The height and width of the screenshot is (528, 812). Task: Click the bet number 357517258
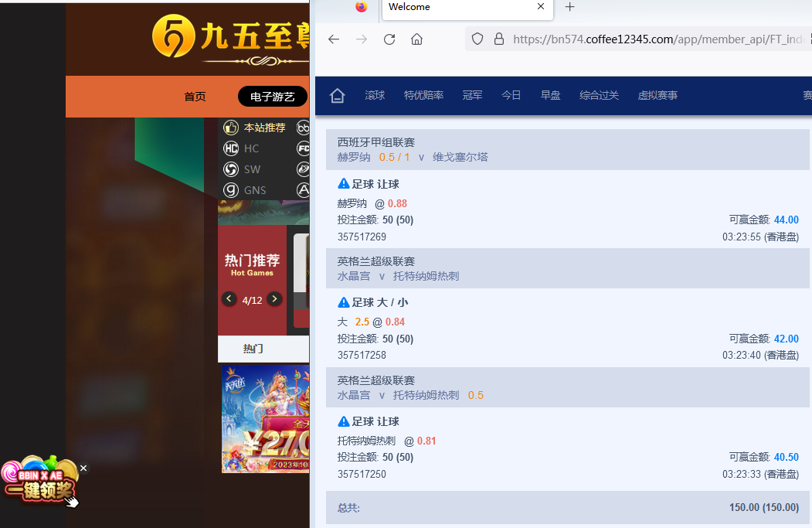pyautogui.click(x=362, y=355)
